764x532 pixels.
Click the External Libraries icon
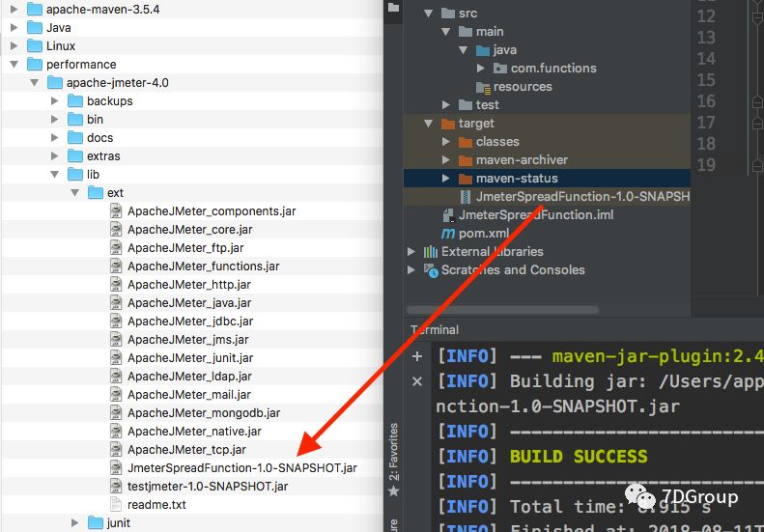pyautogui.click(x=430, y=251)
